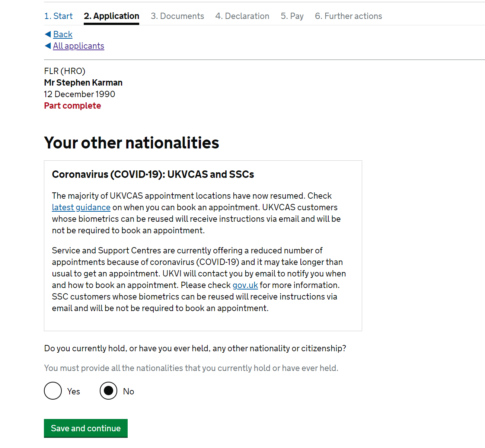This screenshot has width=485, height=448.
Task: Click the Coronavirus (COVID-19) notice heading
Action: (153, 174)
